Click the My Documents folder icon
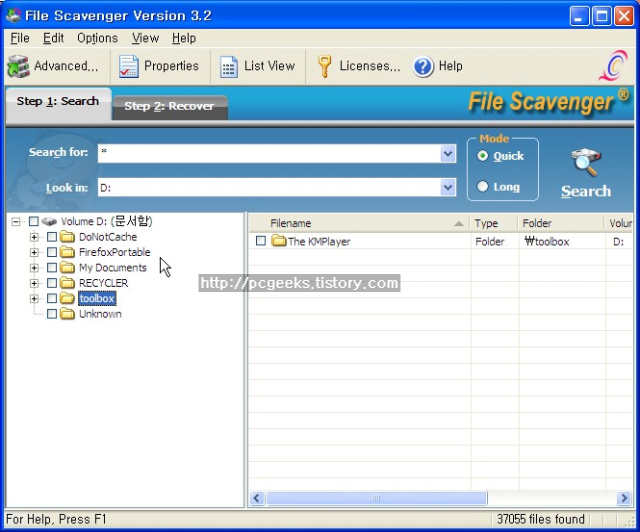640x532 pixels. tap(67, 267)
